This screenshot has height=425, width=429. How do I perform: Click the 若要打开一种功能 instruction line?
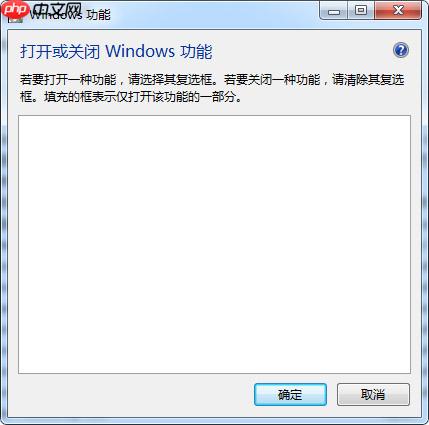tap(212, 80)
